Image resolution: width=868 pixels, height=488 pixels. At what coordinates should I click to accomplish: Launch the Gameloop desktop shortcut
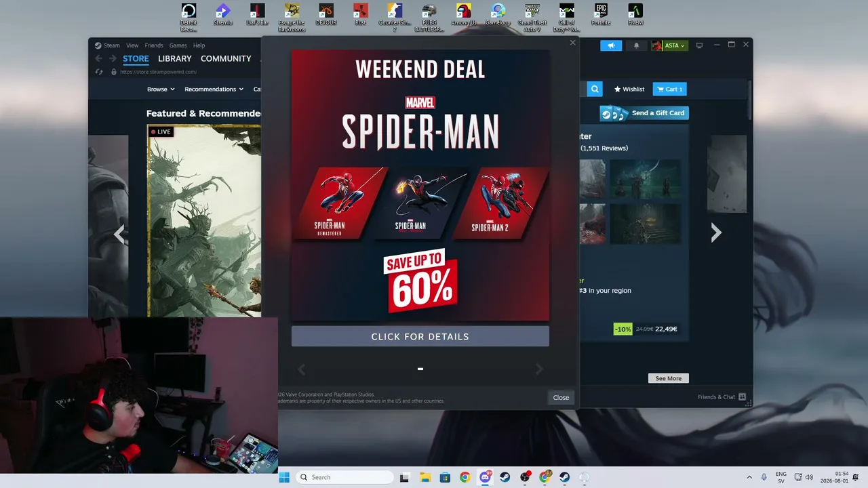pyautogui.click(x=498, y=15)
